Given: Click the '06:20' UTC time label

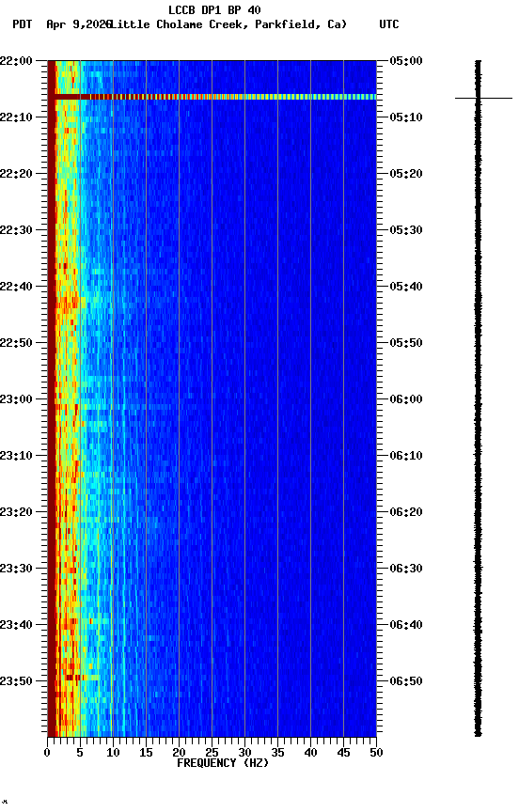Looking at the screenshot, I should click(x=406, y=513).
